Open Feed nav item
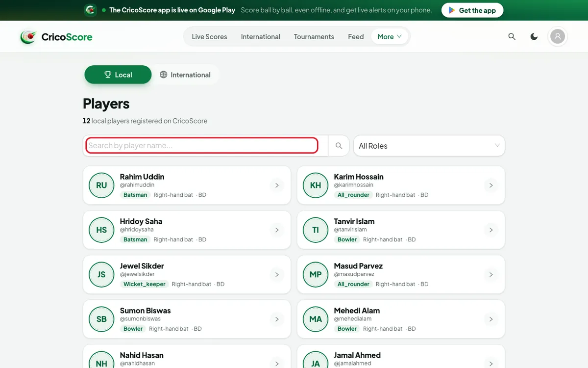The height and width of the screenshot is (368, 588). coord(356,37)
